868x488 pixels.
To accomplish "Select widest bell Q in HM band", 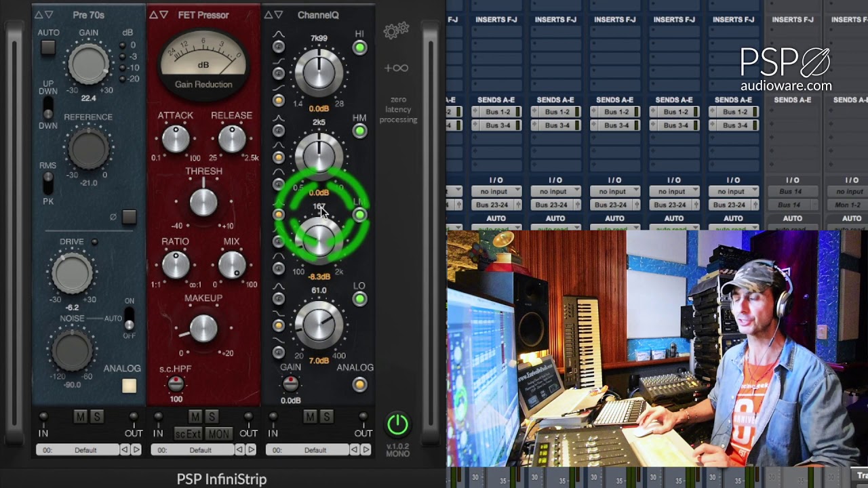I will [279, 184].
